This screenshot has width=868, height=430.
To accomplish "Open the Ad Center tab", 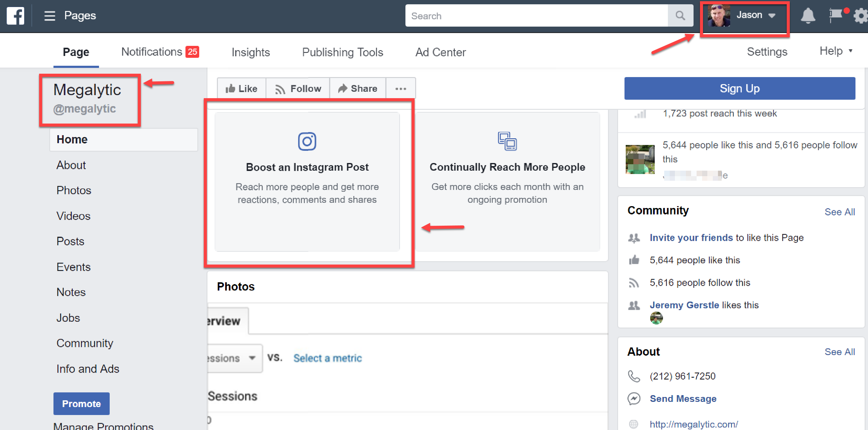I will 440,52.
